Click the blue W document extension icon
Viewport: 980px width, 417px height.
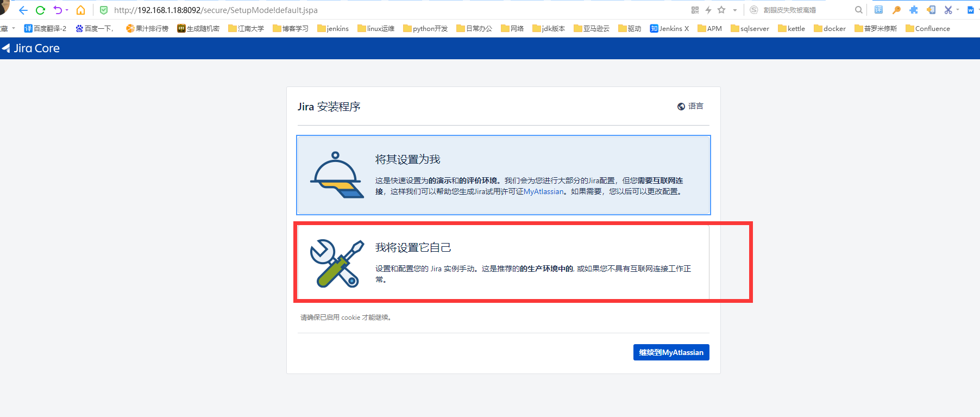970,10
